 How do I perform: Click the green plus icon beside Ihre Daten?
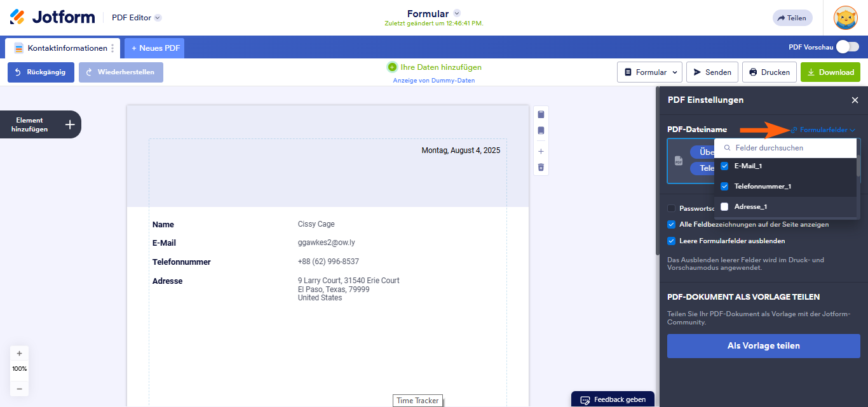click(x=392, y=67)
